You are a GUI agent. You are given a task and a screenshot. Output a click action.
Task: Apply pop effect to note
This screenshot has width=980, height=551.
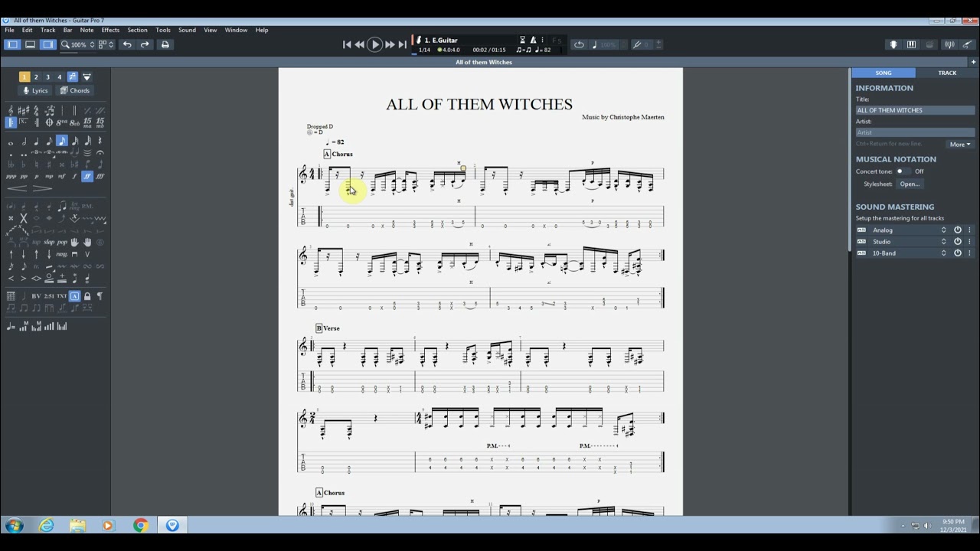[x=62, y=242]
